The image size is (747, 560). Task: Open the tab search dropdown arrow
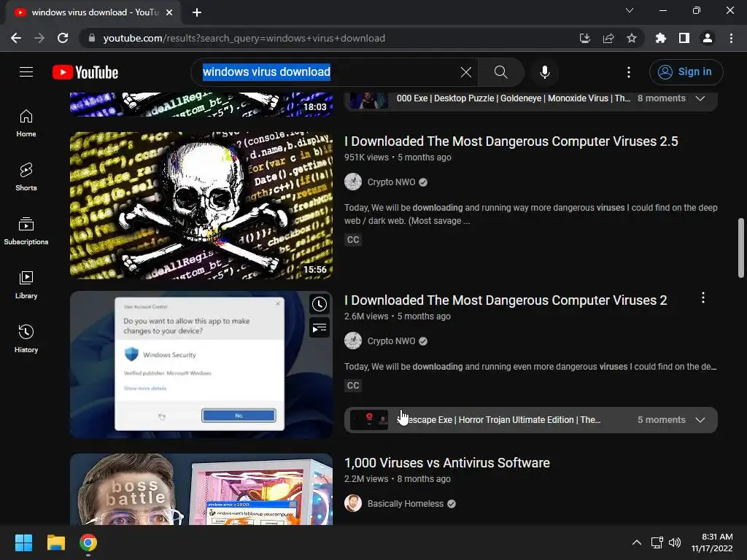point(630,10)
